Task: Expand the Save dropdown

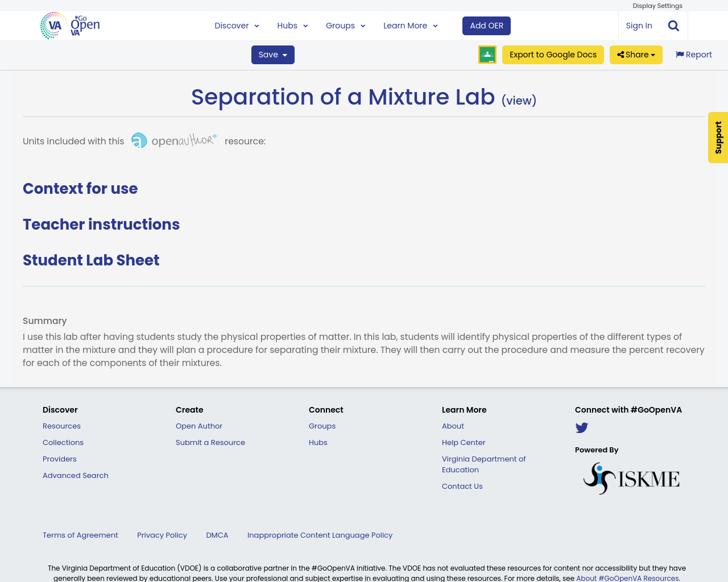Action: [x=272, y=54]
